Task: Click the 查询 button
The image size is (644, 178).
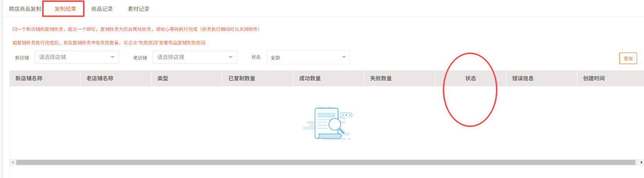Action: [628, 58]
